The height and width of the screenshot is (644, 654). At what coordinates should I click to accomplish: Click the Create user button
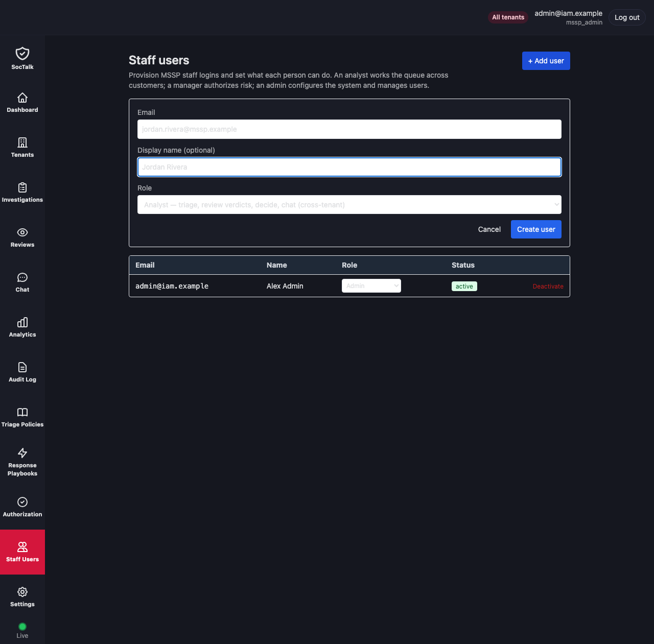pyautogui.click(x=536, y=229)
